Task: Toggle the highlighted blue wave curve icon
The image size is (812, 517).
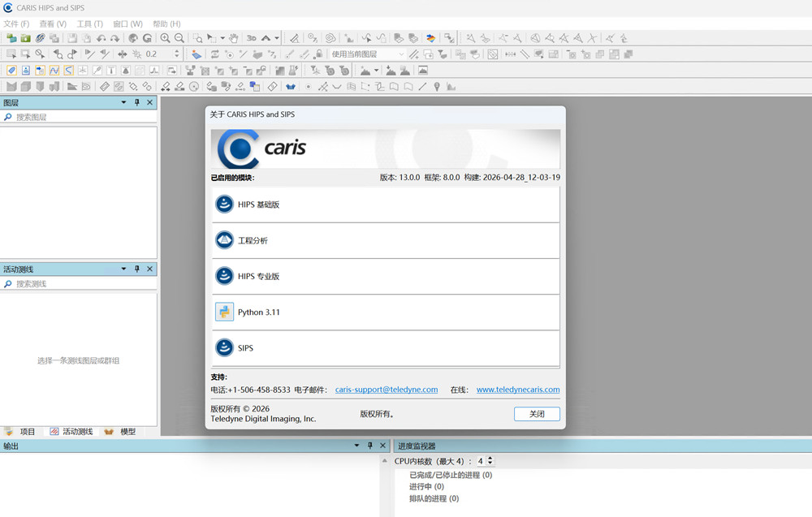Action: [54, 71]
